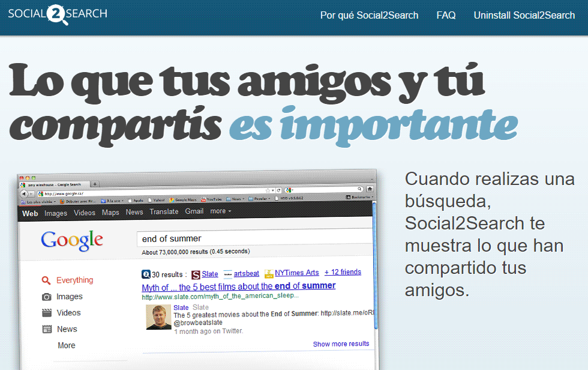Viewport: 588px width, 370px height.
Task: Click the artsbeat source link
Action: coord(247,273)
